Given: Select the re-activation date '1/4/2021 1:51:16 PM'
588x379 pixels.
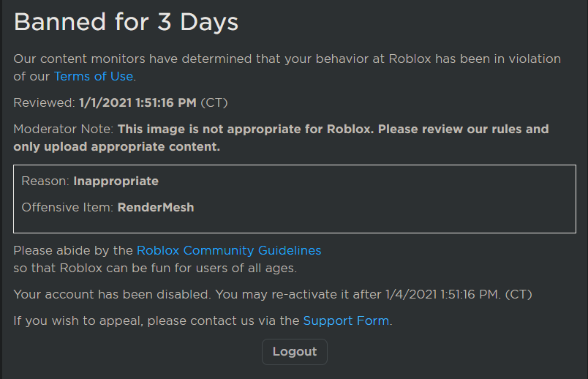Looking at the screenshot, I should [x=442, y=295].
